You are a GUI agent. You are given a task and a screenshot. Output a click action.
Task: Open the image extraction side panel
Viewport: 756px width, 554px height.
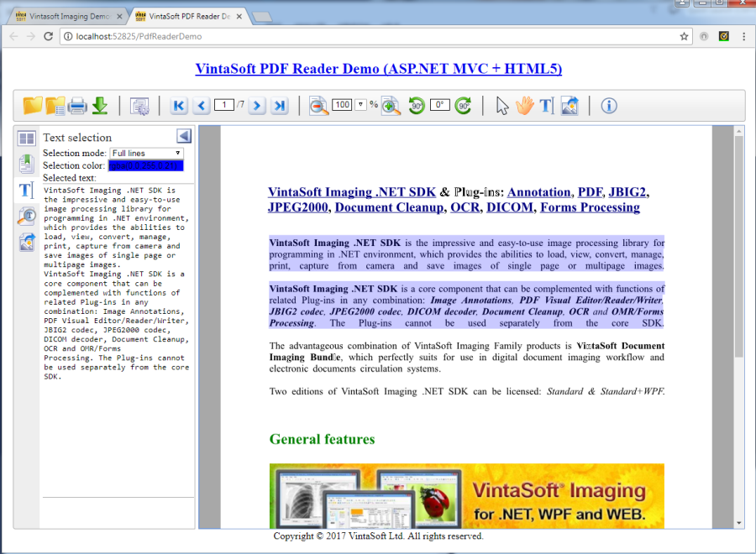tap(27, 242)
